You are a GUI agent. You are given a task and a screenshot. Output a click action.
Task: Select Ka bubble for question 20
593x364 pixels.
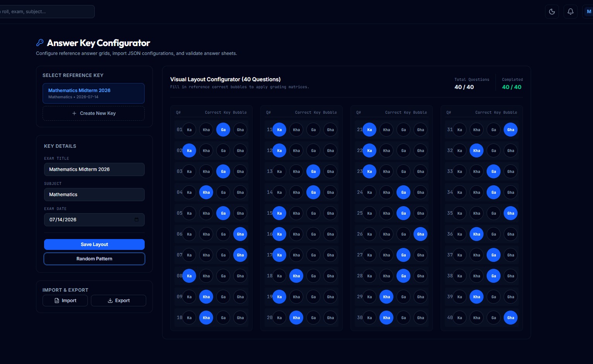(279, 318)
